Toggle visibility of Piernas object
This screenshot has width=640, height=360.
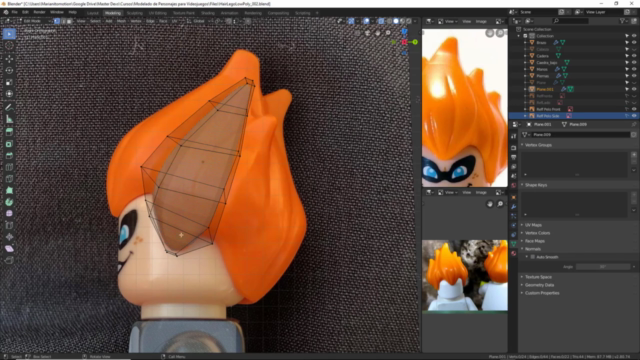click(634, 76)
